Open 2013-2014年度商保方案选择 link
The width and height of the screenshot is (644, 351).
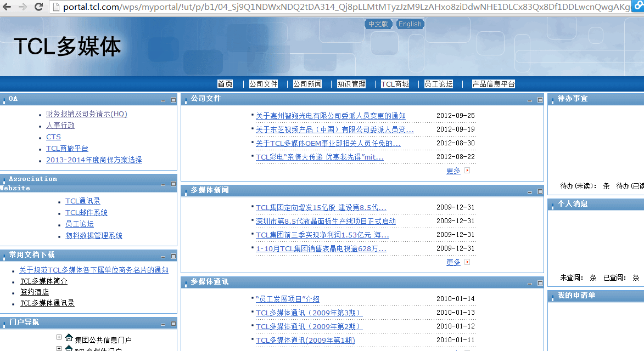click(94, 160)
